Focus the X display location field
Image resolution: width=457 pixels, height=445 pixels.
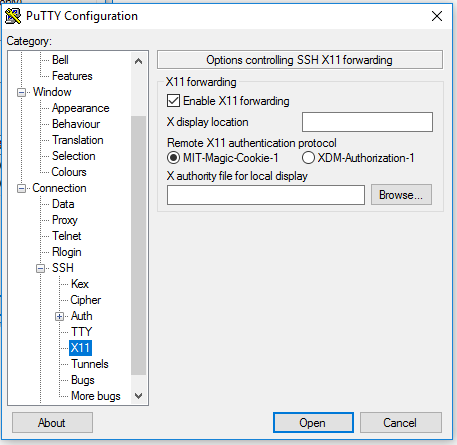367,122
